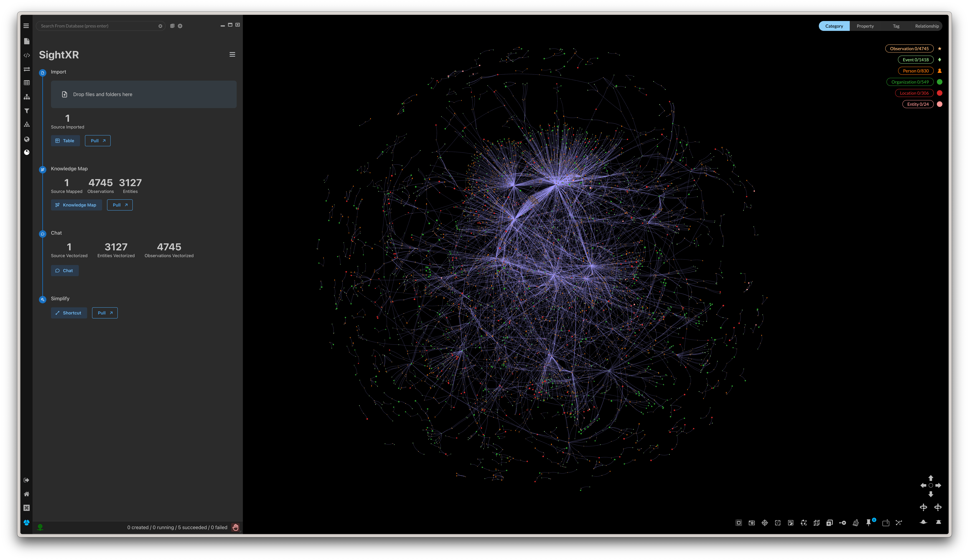Open the table grid view in sidebar
Image resolution: width=969 pixels, height=560 pixels.
27,83
